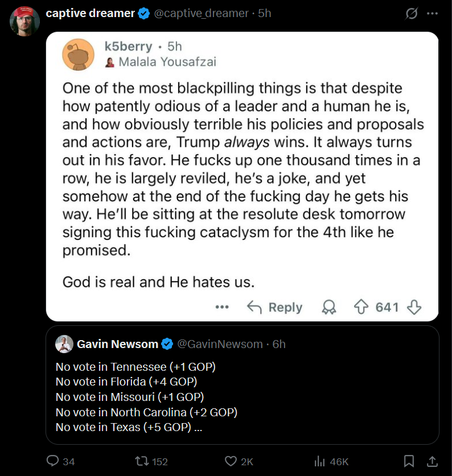This screenshot has height=476, width=452.
Task: Open the reply comments icon
Action: [52, 461]
